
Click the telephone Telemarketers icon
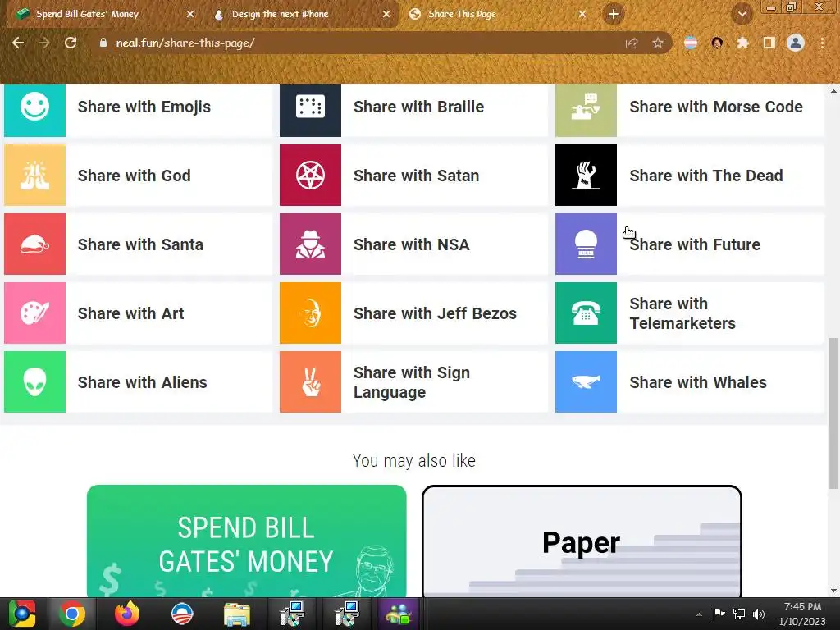click(586, 313)
